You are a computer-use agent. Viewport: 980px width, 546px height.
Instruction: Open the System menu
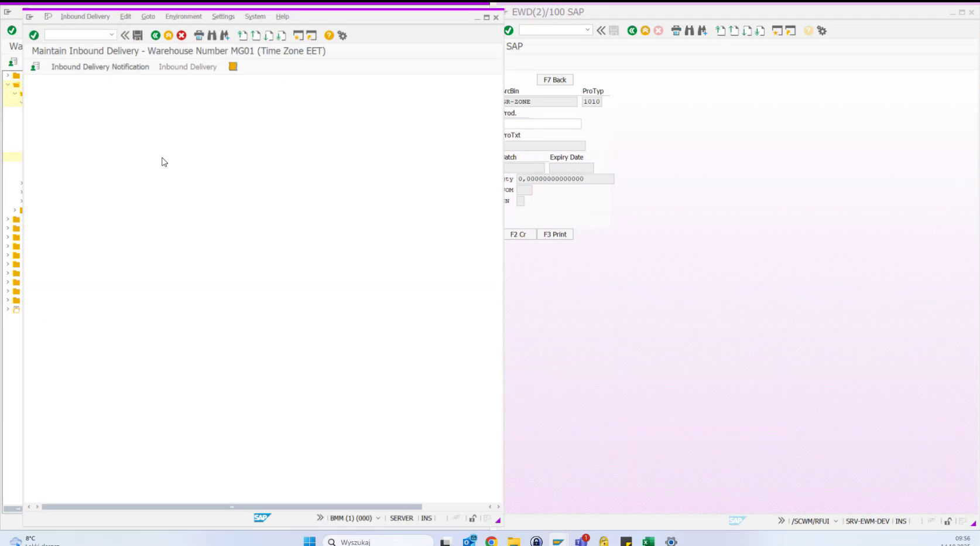(255, 16)
